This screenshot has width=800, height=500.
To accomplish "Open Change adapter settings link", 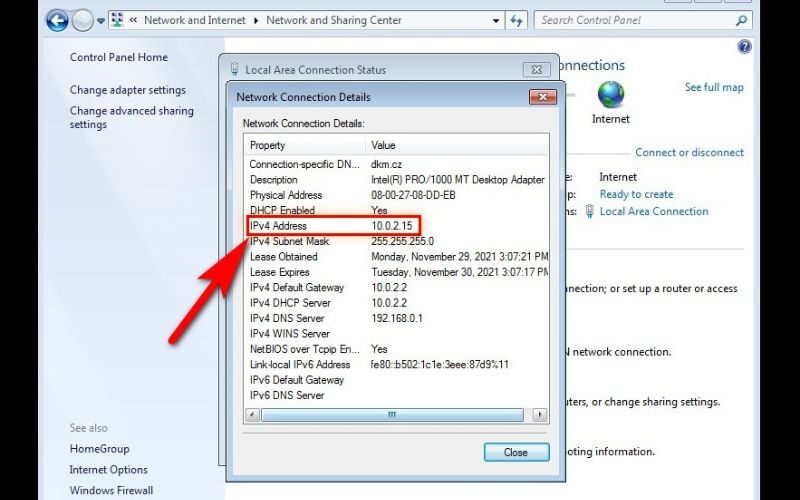I will [127, 90].
